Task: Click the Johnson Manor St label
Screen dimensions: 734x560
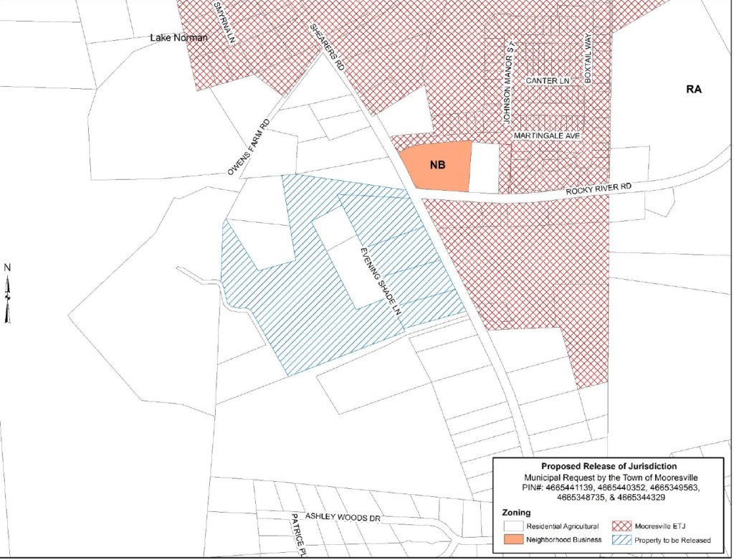Action: coord(509,82)
